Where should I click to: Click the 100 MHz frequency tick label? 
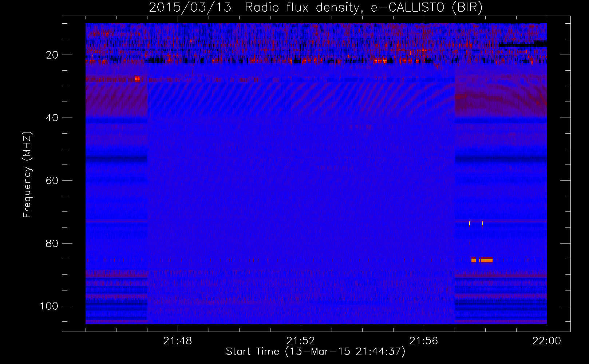click(49, 306)
